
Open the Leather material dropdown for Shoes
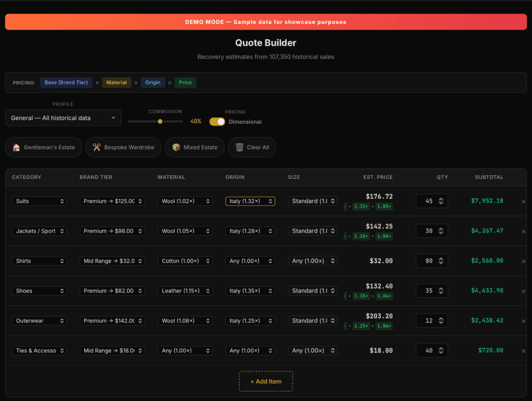pyautogui.click(x=185, y=290)
